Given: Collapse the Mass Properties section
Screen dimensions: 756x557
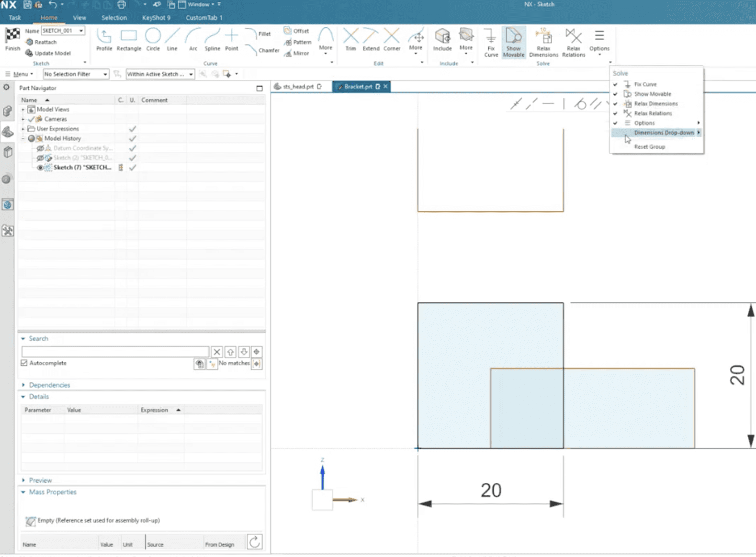Looking at the screenshot, I should click(x=23, y=492).
